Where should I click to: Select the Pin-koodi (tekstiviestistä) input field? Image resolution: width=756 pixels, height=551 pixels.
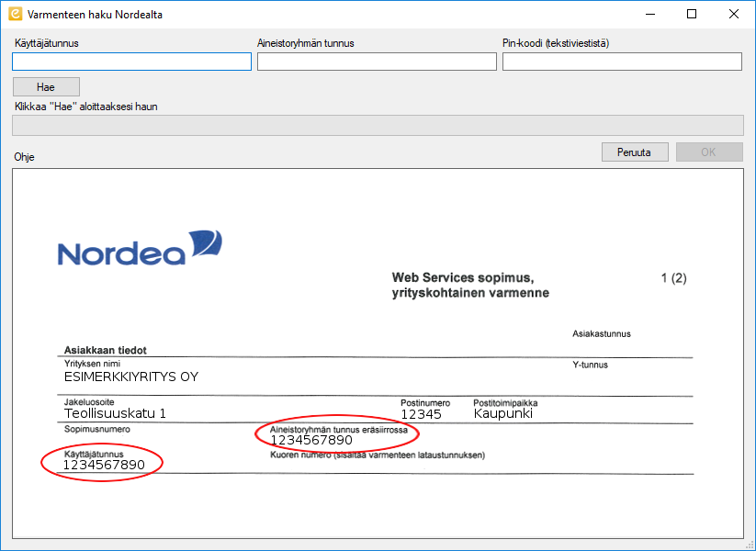click(622, 62)
